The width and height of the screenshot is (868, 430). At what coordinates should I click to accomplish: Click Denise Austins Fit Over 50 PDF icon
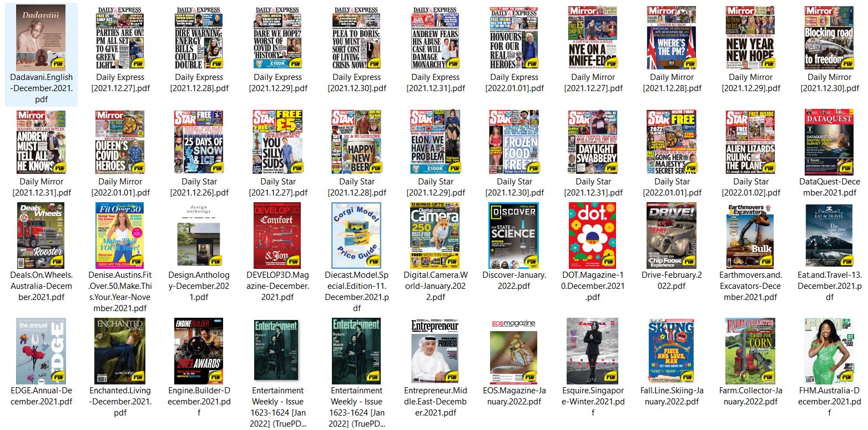(120, 236)
